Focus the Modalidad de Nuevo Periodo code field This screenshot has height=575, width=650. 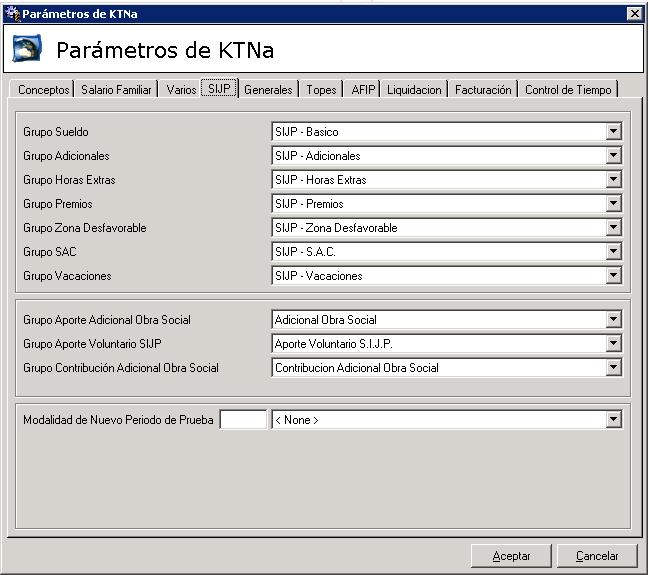(243, 420)
